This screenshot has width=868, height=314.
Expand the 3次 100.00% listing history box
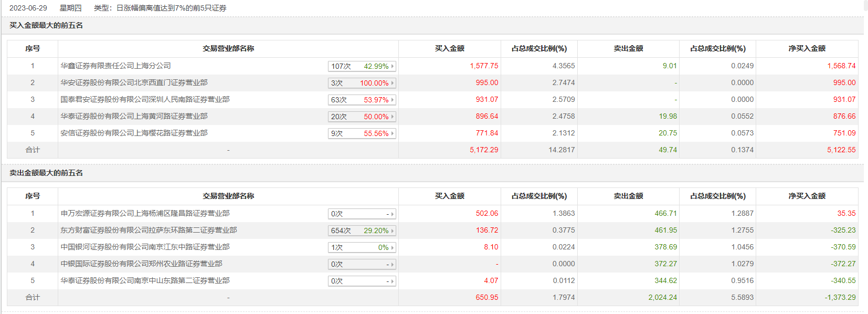coord(392,83)
